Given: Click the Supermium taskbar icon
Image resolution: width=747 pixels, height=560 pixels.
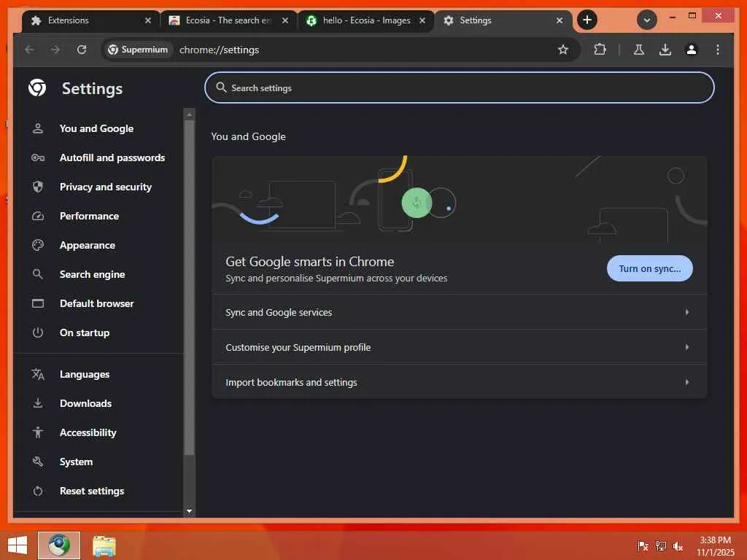Looking at the screenshot, I should (59, 545).
